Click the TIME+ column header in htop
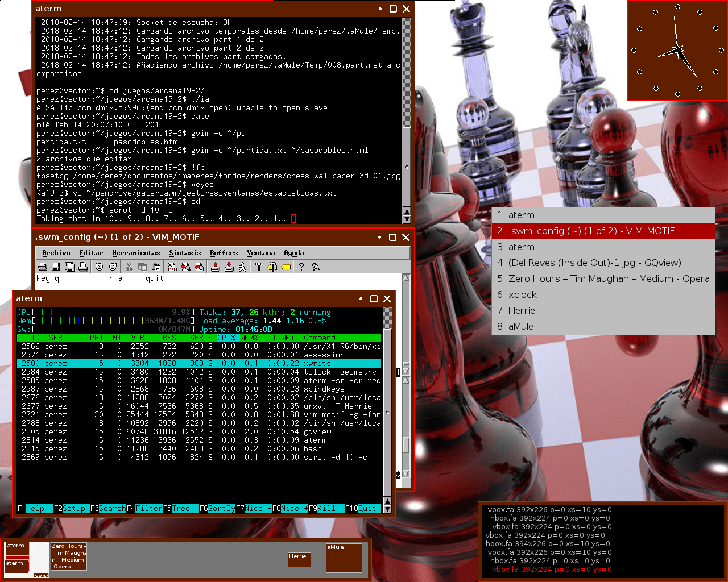Viewport: 728px width, 582px height. tap(283, 338)
